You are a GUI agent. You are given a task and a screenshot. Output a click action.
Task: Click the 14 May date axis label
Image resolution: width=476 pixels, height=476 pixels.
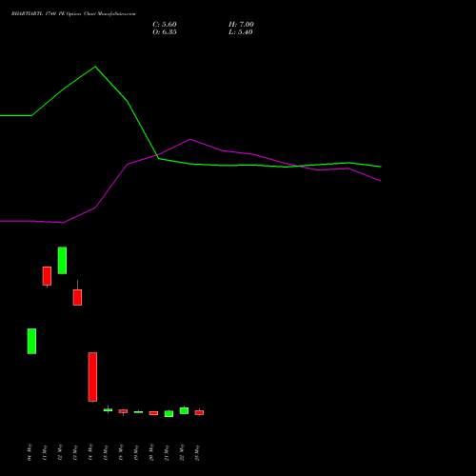pyautogui.click(x=90, y=452)
